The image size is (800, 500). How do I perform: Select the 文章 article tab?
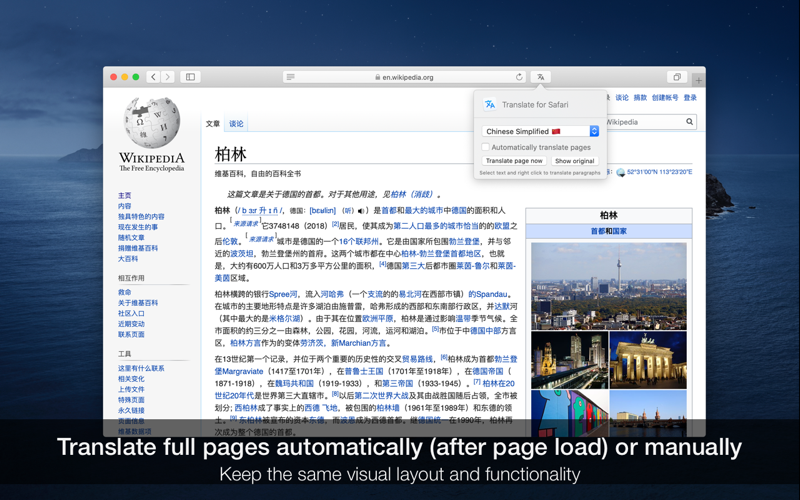click(213, 123)
